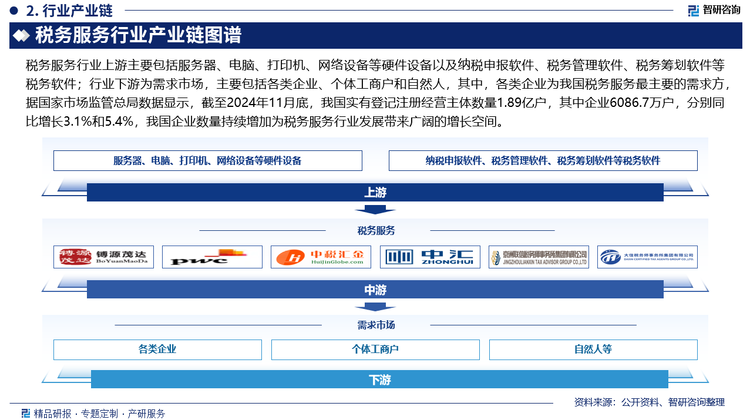Click the 需求市场 section label
The width and height of the screenshot is (750, 420).
376,325
